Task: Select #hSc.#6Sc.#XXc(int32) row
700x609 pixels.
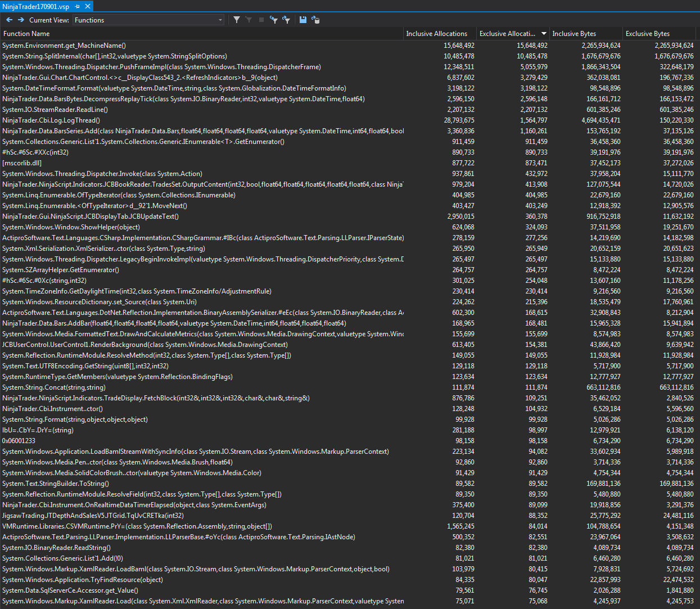Action: 349,152
